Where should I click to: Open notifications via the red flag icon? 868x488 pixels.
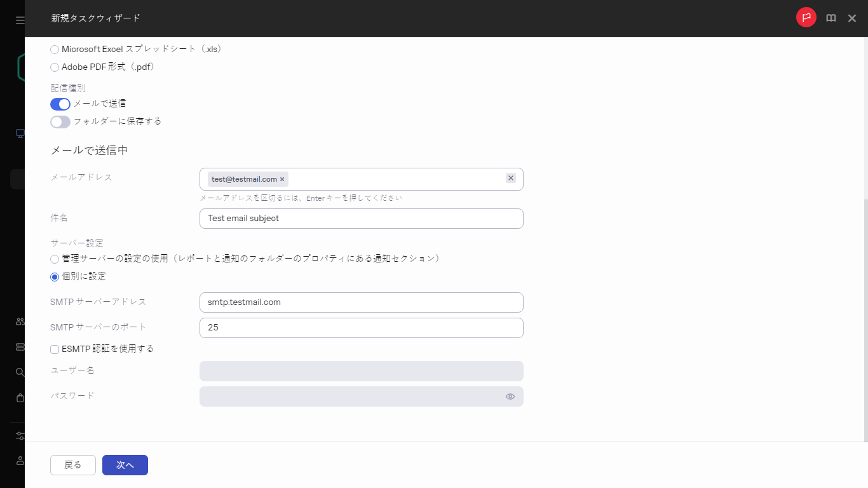(x=806, y=17)
